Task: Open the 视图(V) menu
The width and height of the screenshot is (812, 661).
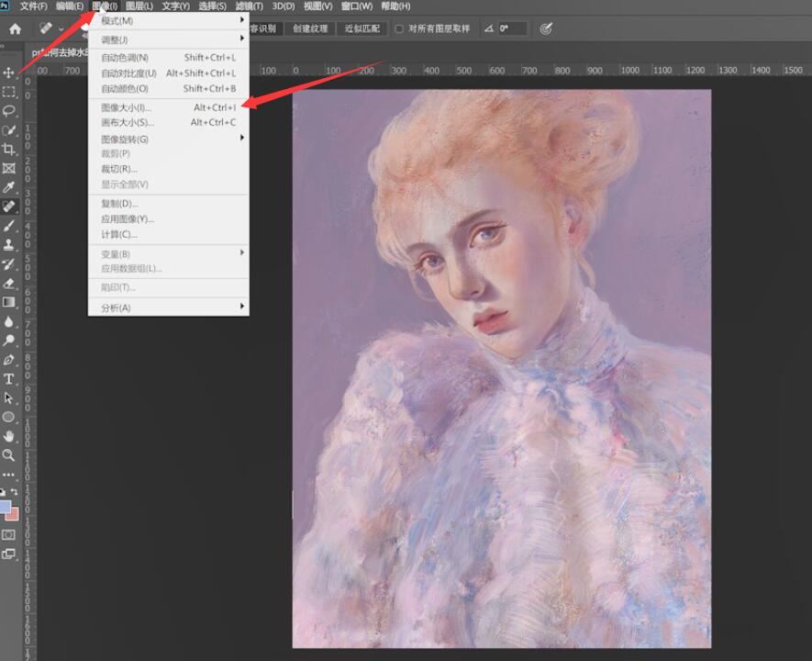Action: click(318, 6)
